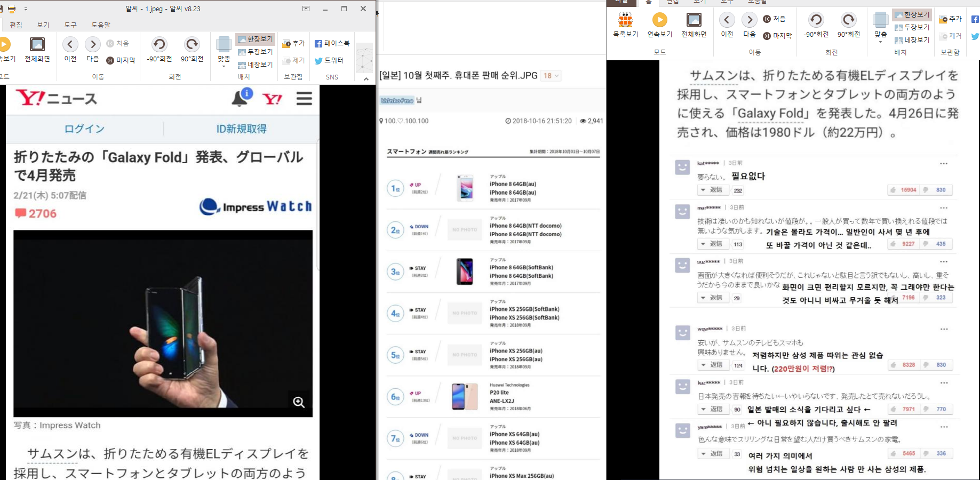Open the 18 dropdown beside post title
Image resolution: width=980 pixels, height=480 pixels.
(551, 76)
